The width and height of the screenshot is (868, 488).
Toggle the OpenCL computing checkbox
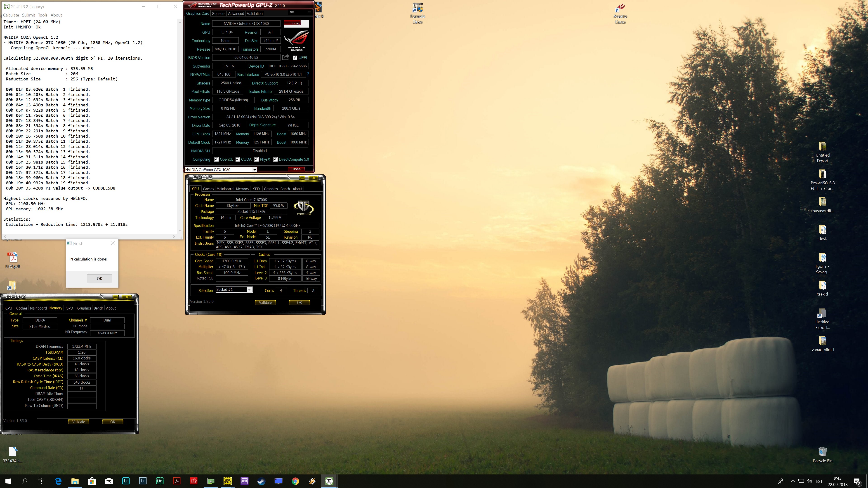[216, 159]
